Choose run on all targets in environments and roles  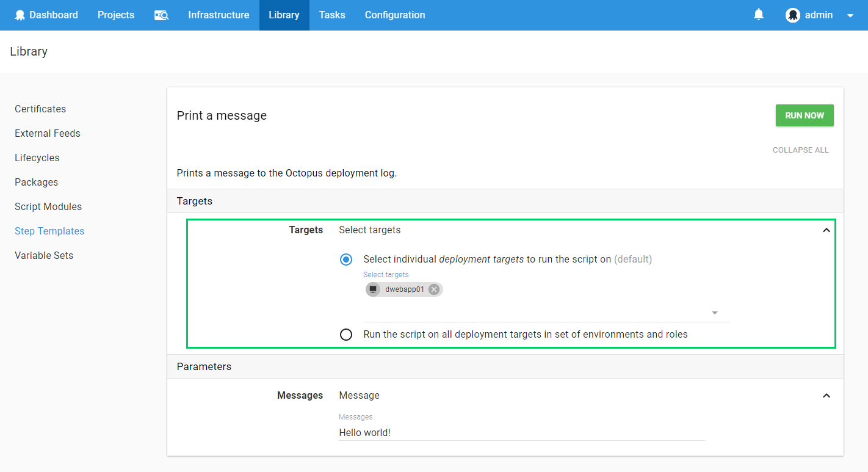click(x=346, y=335)
